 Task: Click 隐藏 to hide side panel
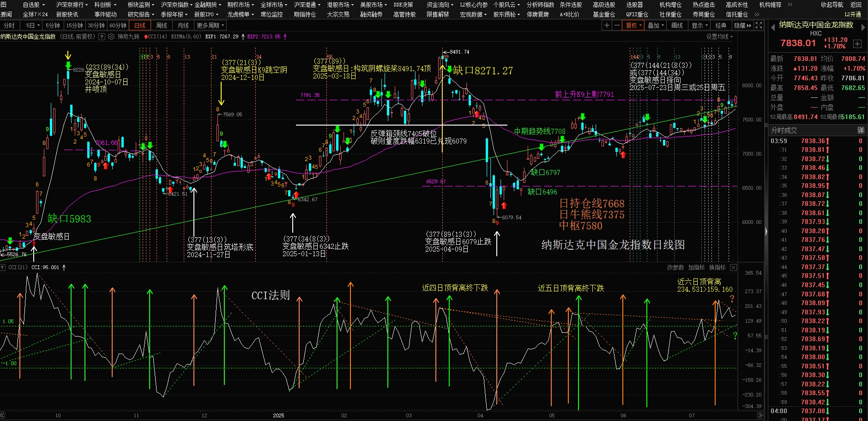(x=742, y=25)
